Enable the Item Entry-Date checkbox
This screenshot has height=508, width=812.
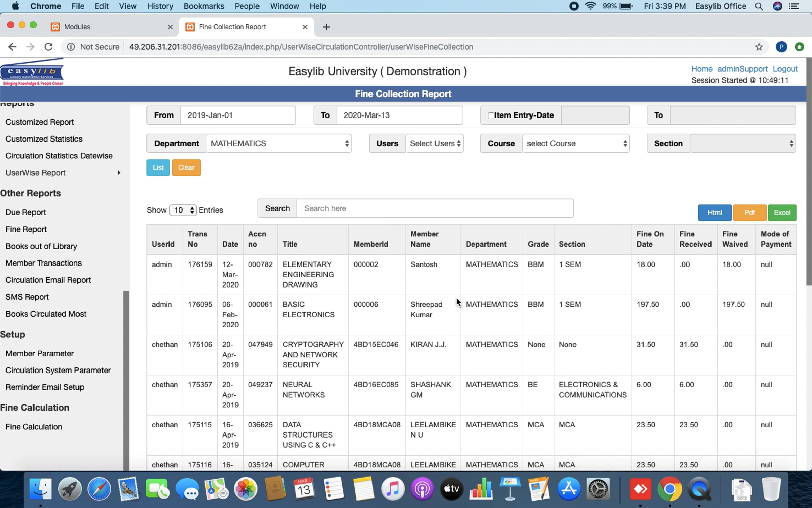click(491, 115)
